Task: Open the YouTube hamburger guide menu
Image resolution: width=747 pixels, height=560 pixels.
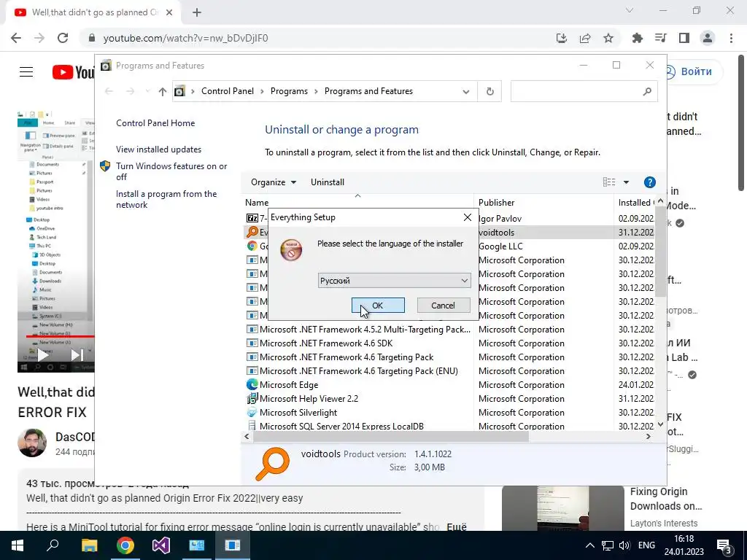Action: click(x=26, y=72)
